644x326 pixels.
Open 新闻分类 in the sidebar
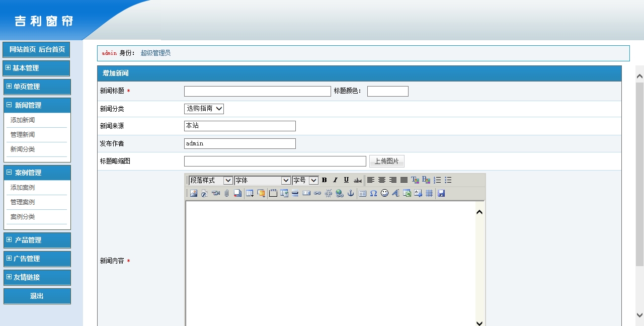tap(23, 149)
